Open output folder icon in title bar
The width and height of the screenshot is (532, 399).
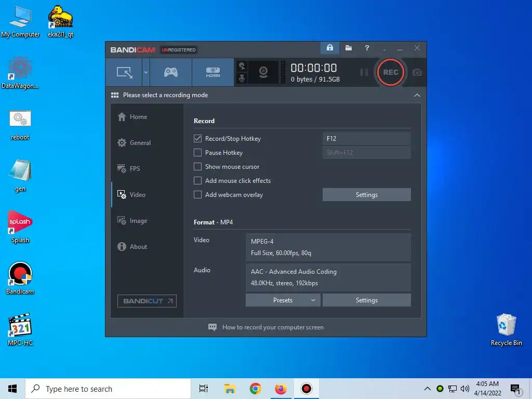pos(349,48)
